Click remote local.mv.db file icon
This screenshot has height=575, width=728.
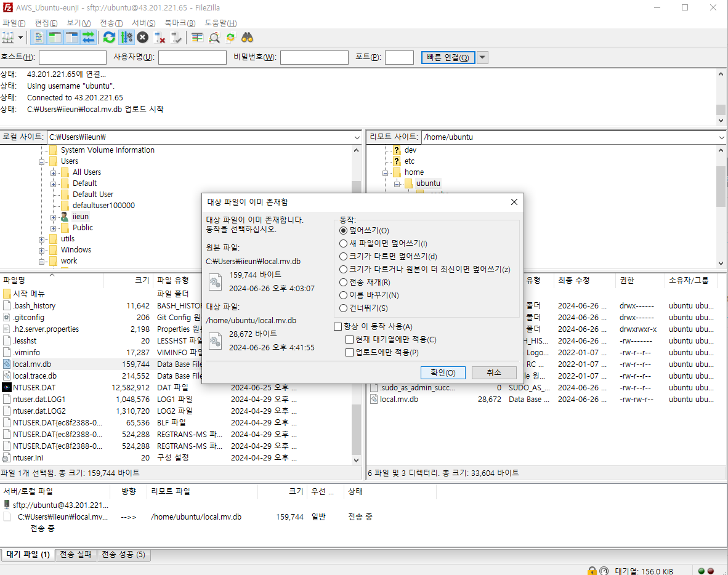374,399
